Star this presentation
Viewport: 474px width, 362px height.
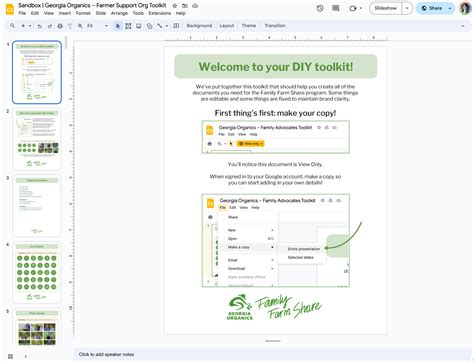coord(175,6)
